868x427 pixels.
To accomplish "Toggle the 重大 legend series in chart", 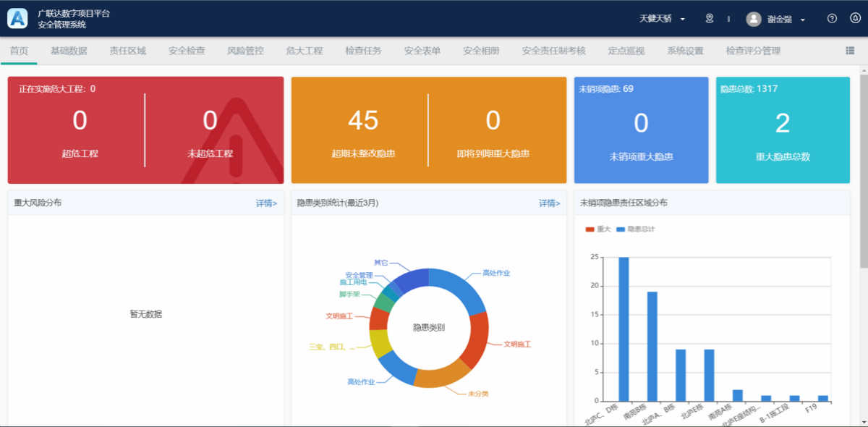I will pos(598,229).
